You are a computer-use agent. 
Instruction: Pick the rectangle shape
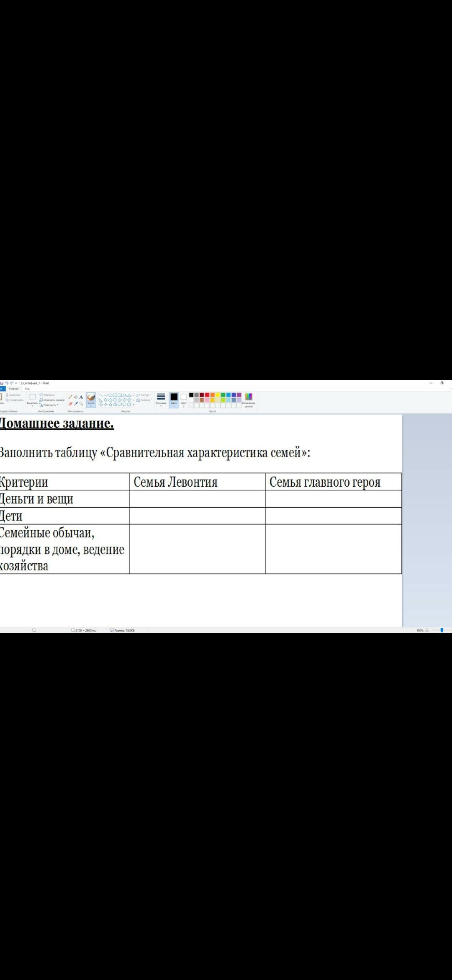coord(115,395)
